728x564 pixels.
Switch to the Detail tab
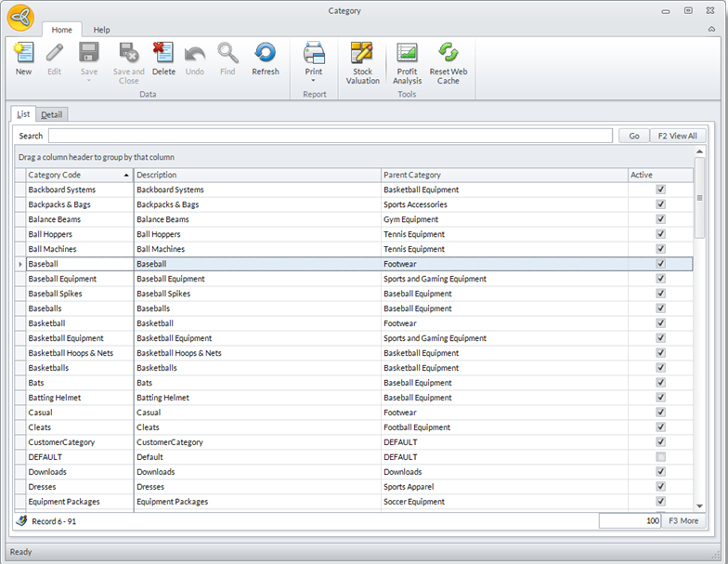pyautogui.click(x=52, y=115)
